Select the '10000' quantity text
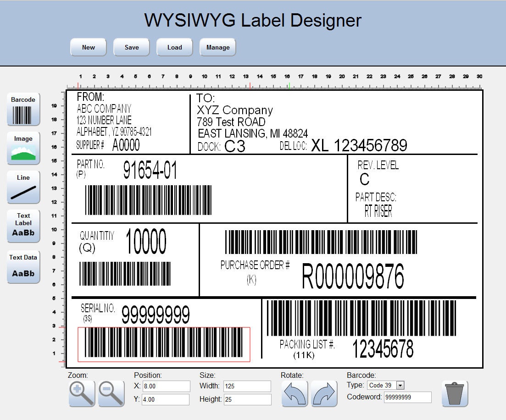The width and height of the screenshot is (506, 420). (146, 241)
